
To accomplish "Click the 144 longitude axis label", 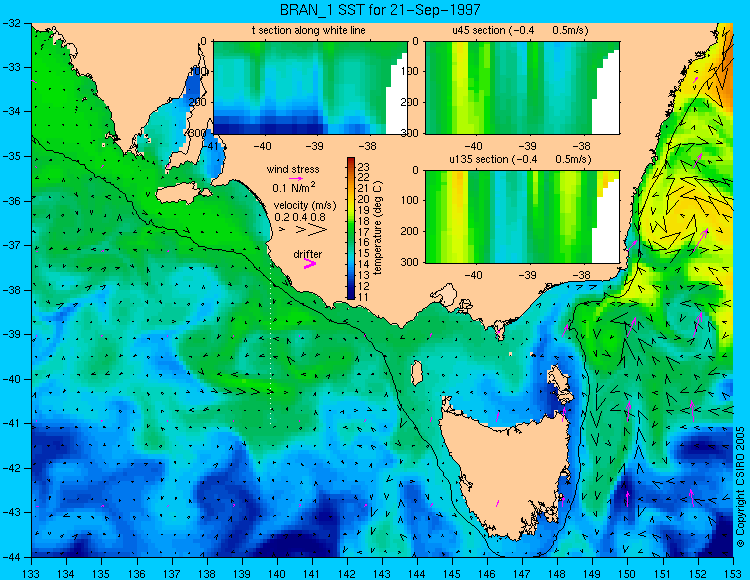I will pyautogui.click(x=417, y=573).
